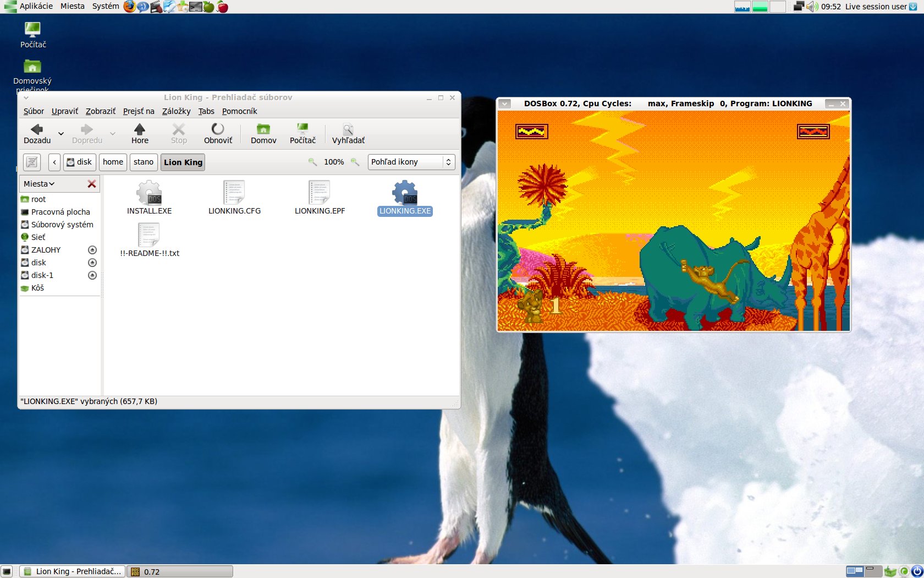The image size is (924, 578).
Task: Select the LIONKING.EXE file icon
Action: [405, 193]
